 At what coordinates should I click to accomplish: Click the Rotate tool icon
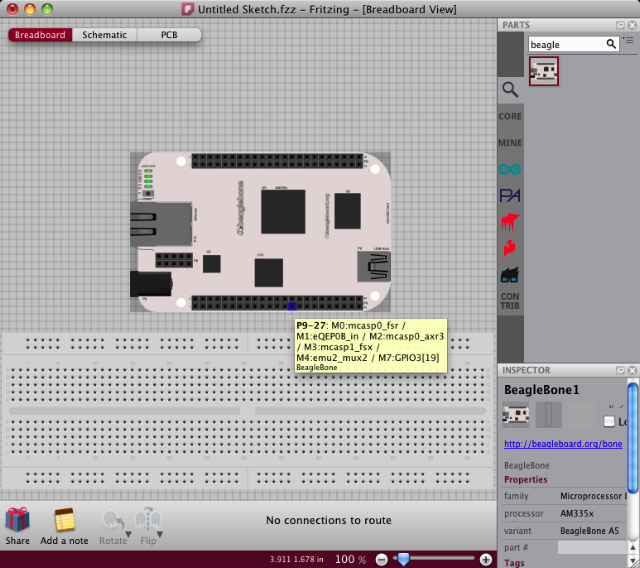(112, 521)
